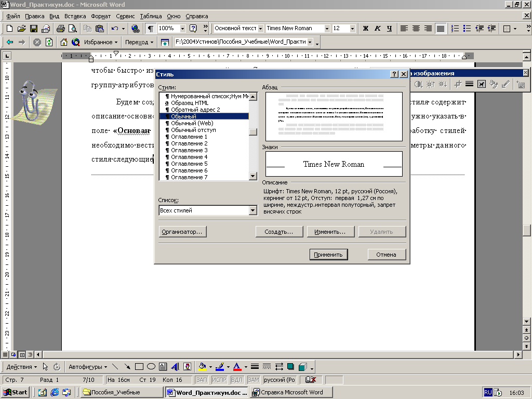The height and width of the screenshot is (399, 532).
Task: Open print preview
Action: (73, 29)
